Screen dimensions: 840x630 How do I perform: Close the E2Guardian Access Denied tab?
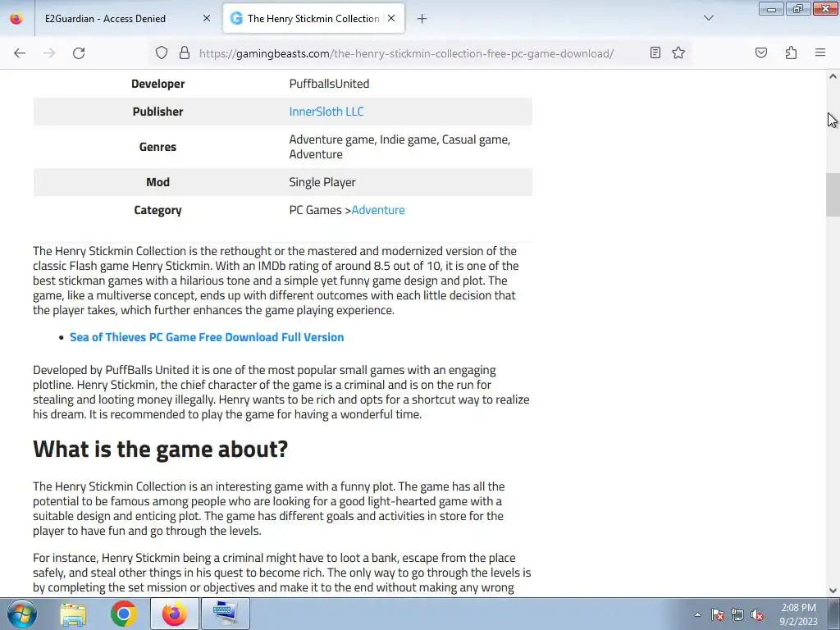(207, 18)
